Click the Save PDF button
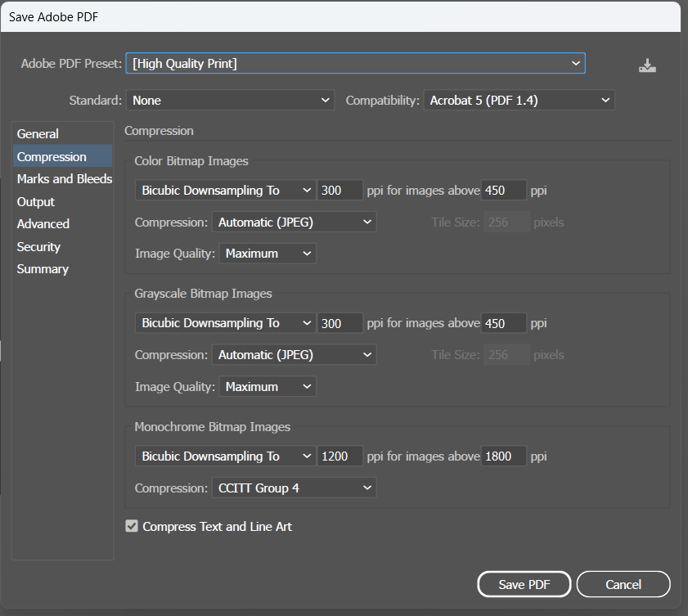Screen dimensions: 688x616 tap(524, 584)
